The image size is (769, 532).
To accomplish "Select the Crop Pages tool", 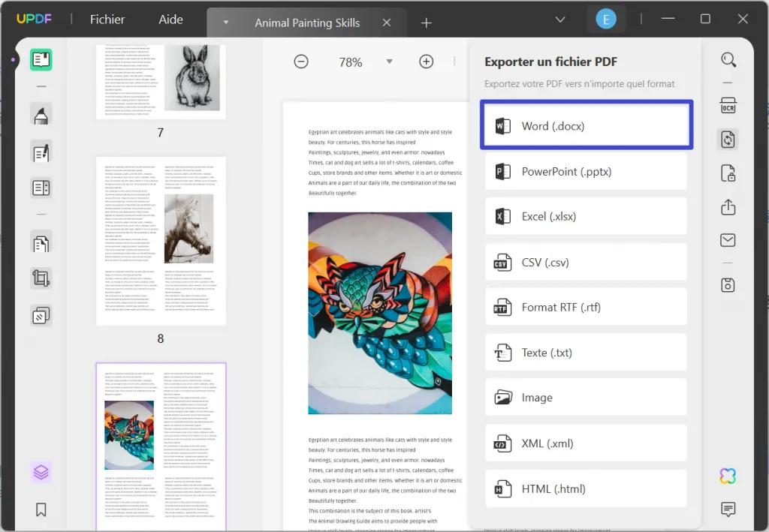I will 41,278.
